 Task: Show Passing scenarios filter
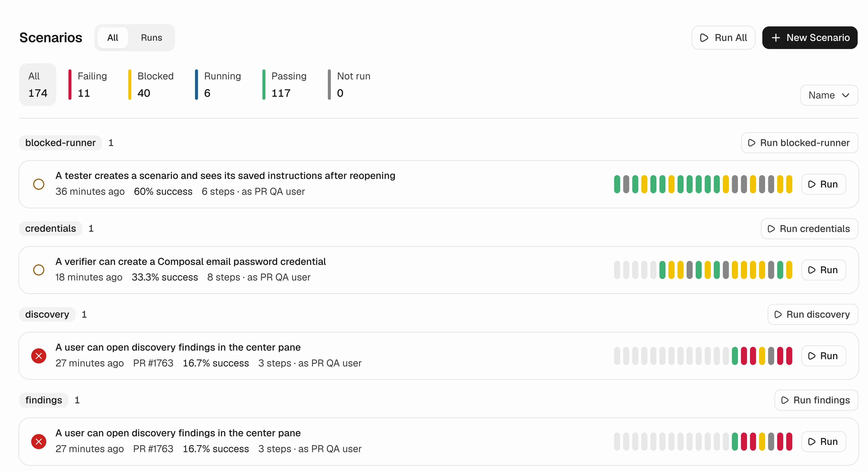click(285, 84)
